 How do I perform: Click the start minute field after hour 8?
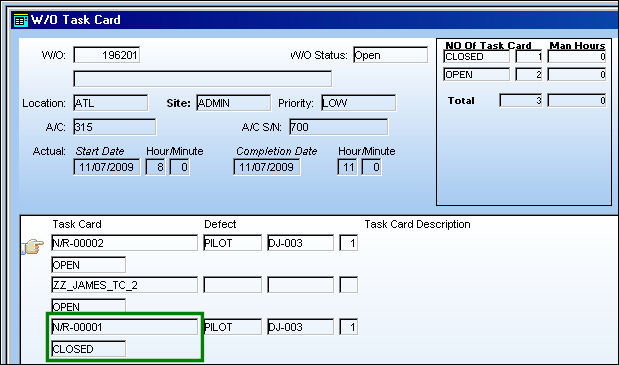point(180,167)
